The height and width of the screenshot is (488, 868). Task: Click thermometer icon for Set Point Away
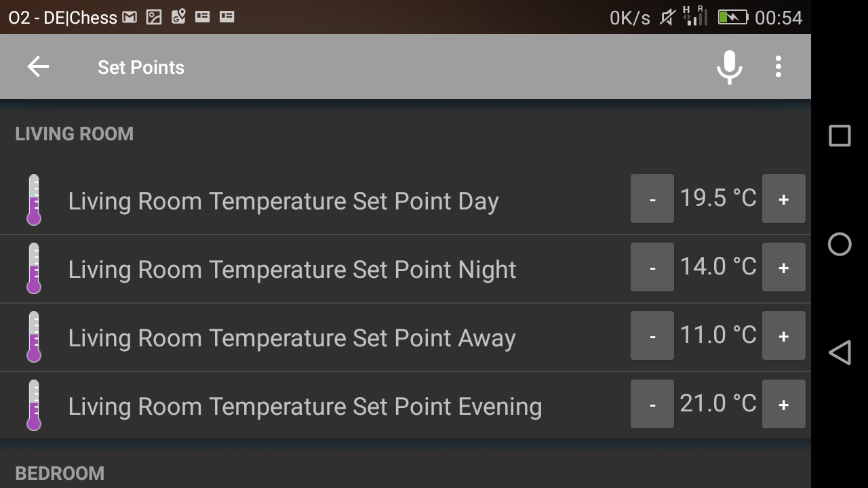[x=34, y=337]
